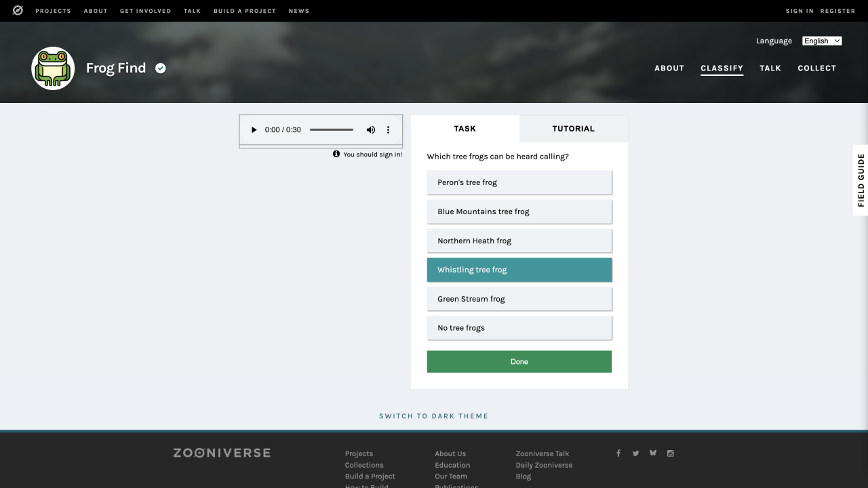Open Zooniverse Facebook page icon

[x=618, y=453]
